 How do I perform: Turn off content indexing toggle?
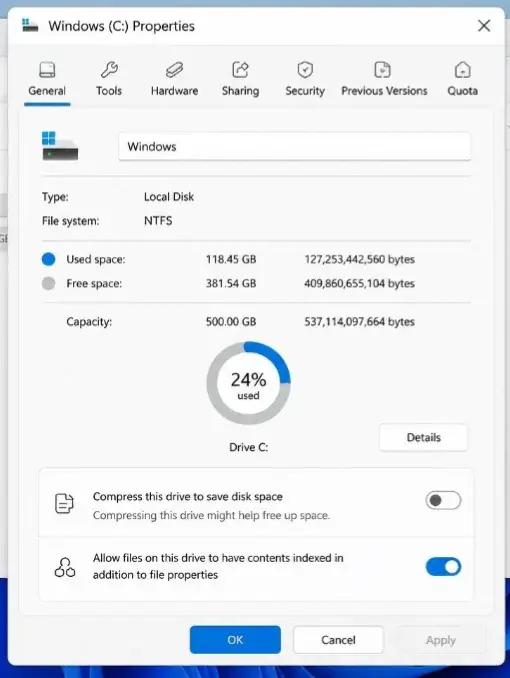(x=443, y=566)
